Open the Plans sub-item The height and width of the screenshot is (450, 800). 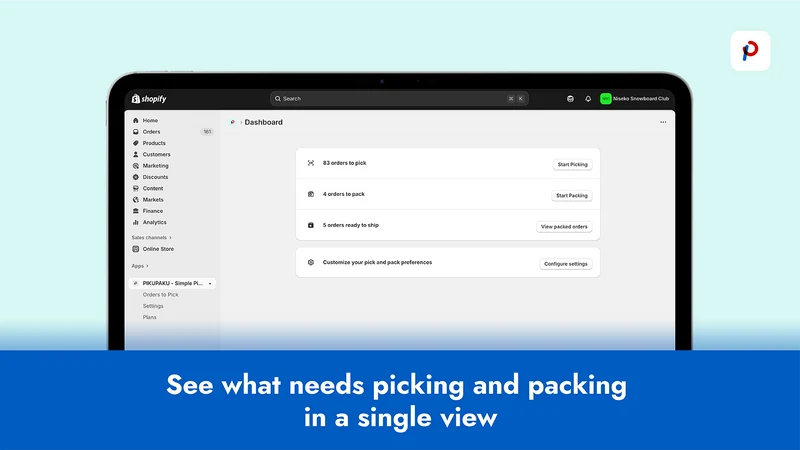[x=149, y=317]
